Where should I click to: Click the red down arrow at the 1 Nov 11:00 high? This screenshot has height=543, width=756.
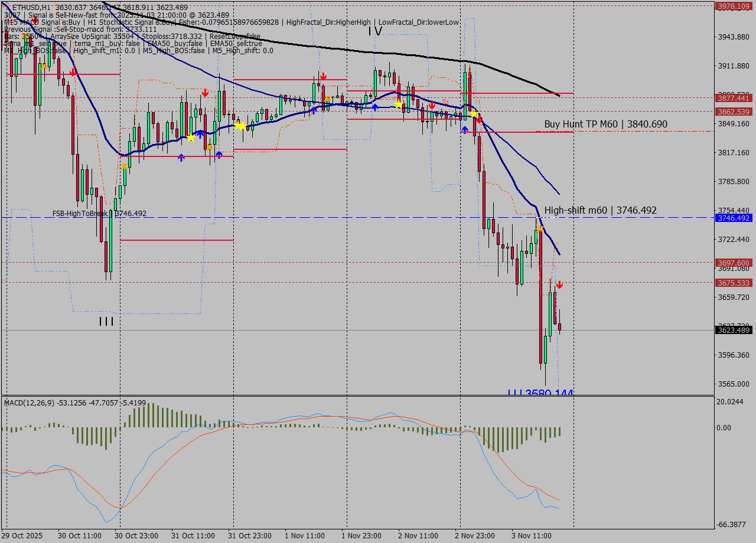(323, 77)
